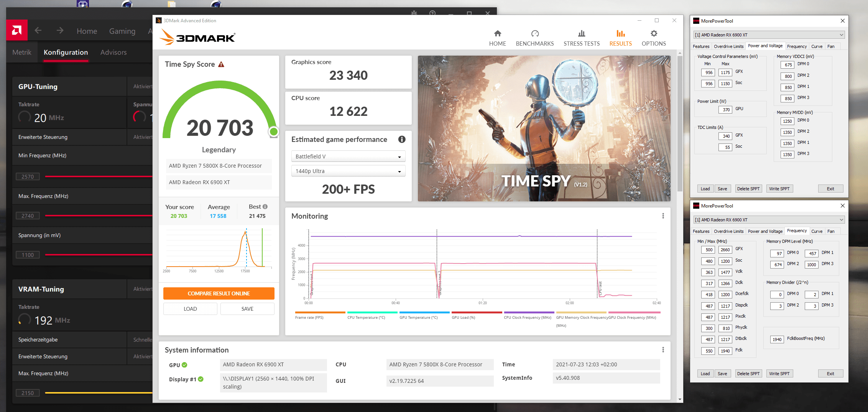
Task: Click the Min Frequenz slider track
Action: tap(99, 176)
